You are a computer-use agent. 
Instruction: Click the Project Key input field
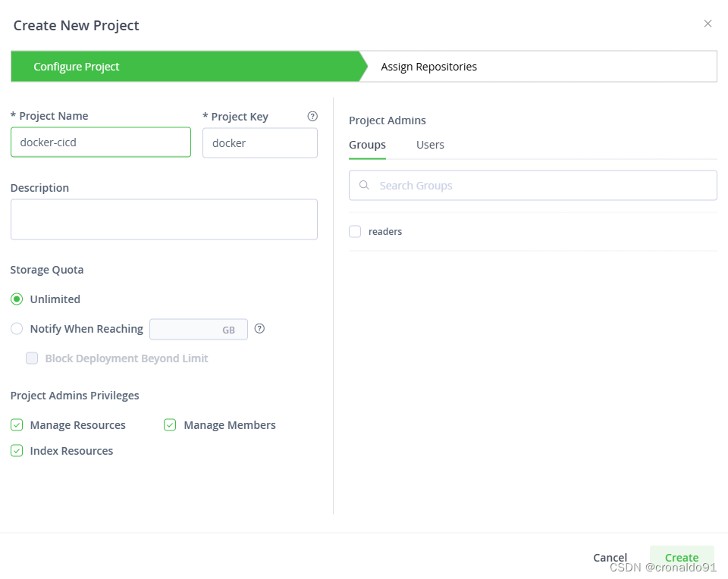[x=259, y=143]
